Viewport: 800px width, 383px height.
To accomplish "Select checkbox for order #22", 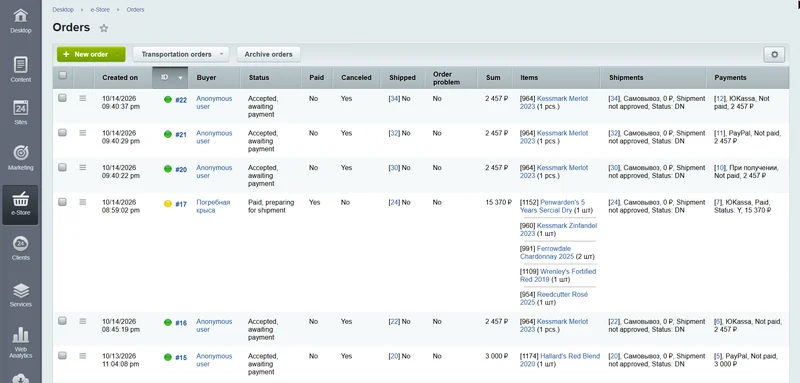I will [62, 98].
